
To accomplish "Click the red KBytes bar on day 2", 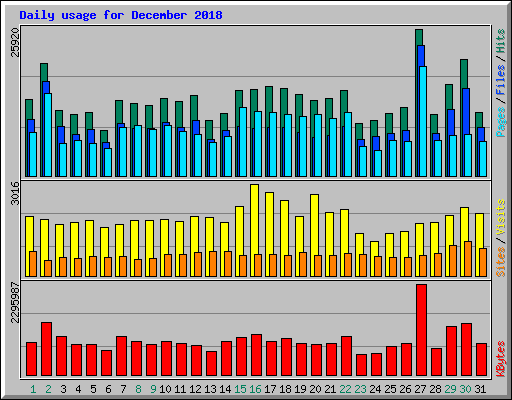I will point(46,349).
